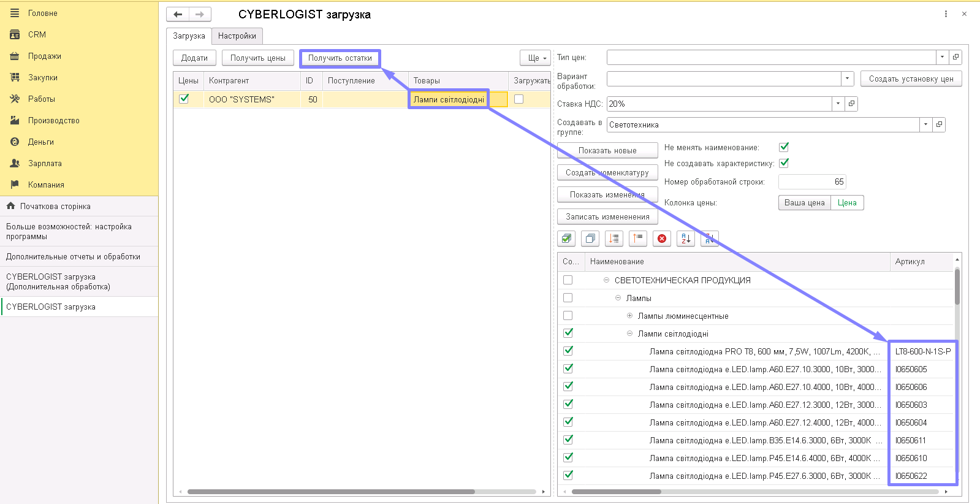Navigate back with left arrow

coord(178,14)
